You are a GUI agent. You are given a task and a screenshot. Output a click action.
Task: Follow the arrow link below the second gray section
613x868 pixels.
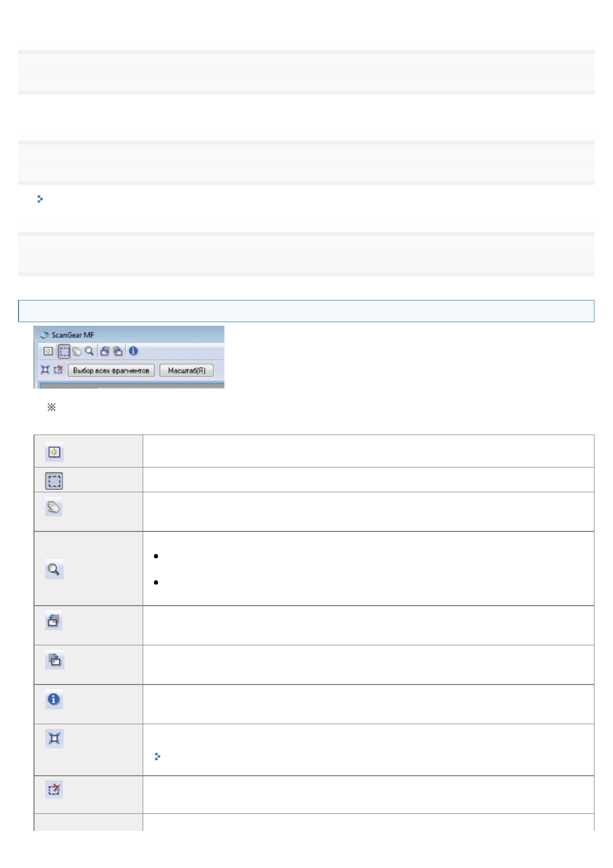(40, 199)
